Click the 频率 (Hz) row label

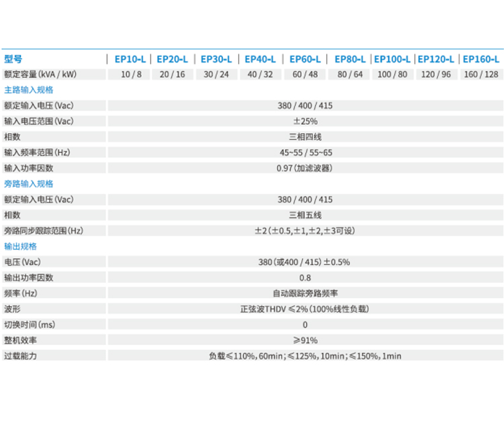point(21,293)
